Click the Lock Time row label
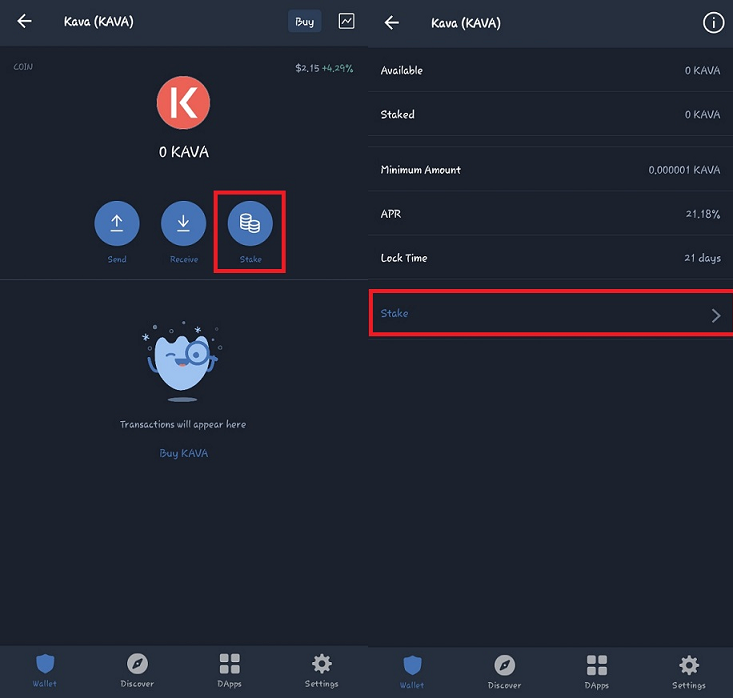733x698 pixels. pyautogui.click(x=404, y=258)
